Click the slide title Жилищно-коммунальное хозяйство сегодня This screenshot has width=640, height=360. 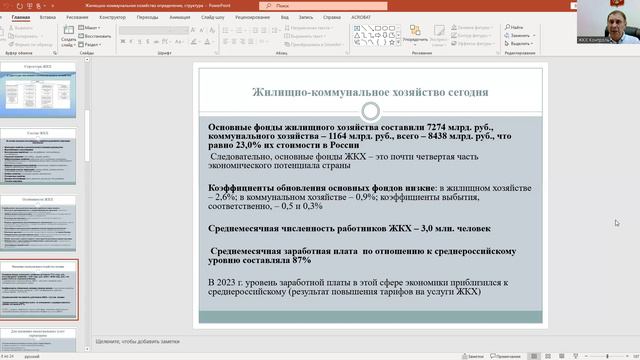click(x=370, y=92)
